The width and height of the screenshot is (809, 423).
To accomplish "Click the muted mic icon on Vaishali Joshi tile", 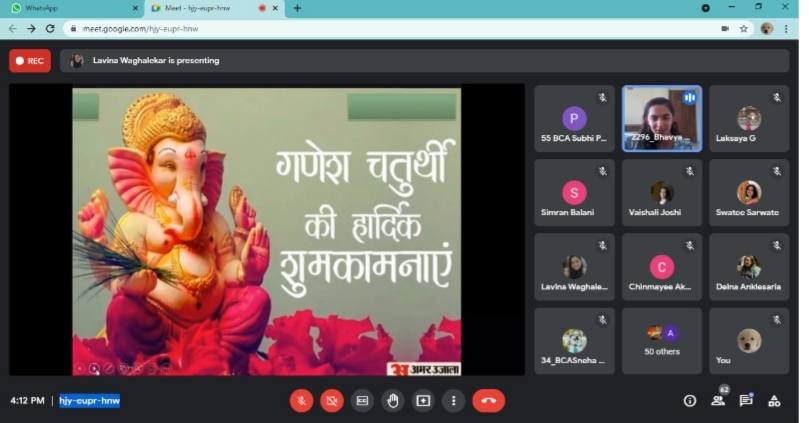I will tap(689, 171).
